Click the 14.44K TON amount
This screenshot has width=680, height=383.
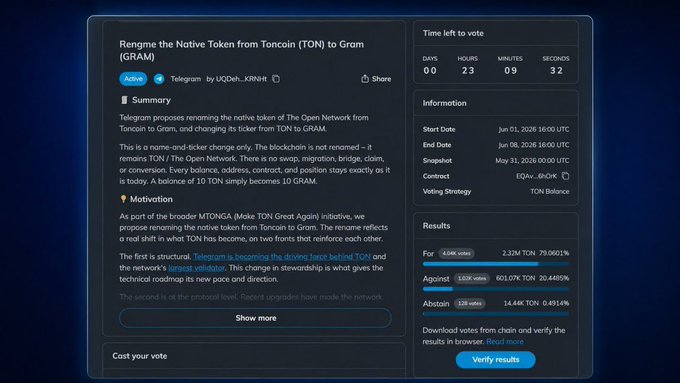(521, 303)
